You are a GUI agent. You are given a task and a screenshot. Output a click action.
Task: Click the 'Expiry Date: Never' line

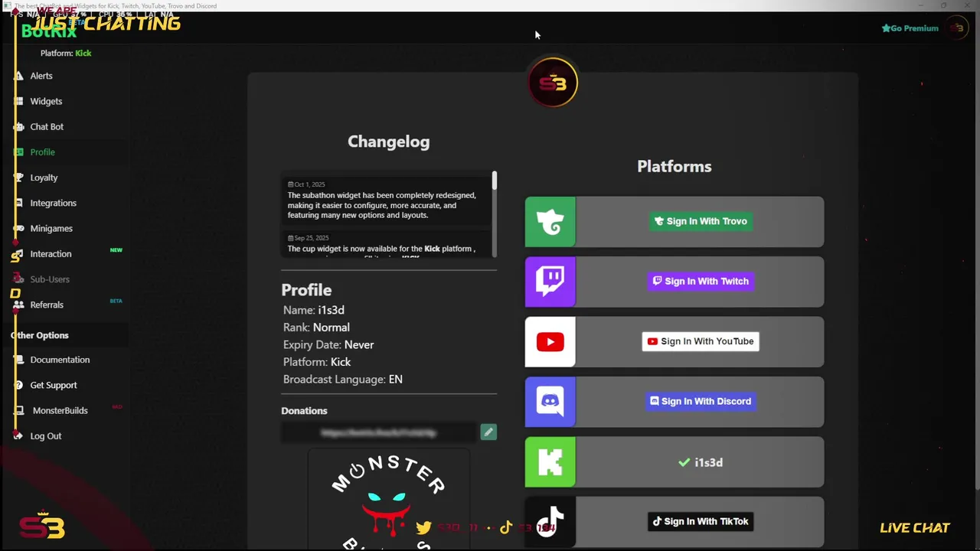pos(328,344)
